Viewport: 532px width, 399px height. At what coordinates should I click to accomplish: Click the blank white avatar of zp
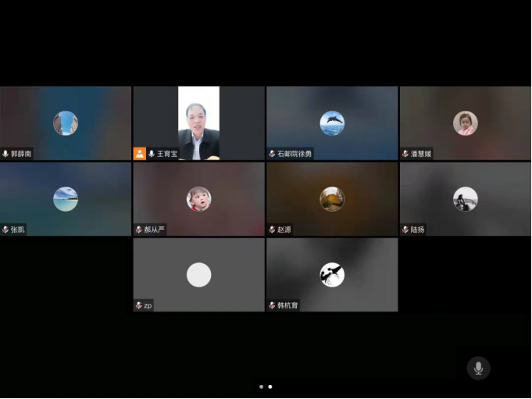point(198,275)
